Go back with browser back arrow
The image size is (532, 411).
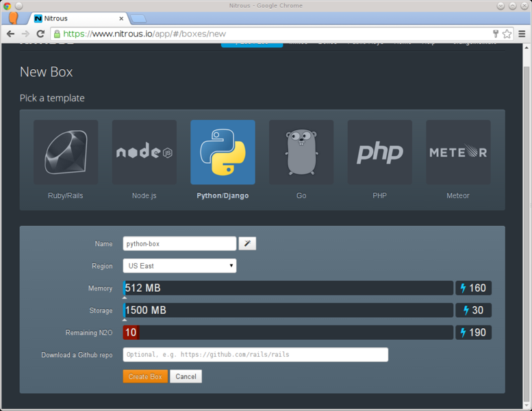pyautogui.click(x=11, y=34)
